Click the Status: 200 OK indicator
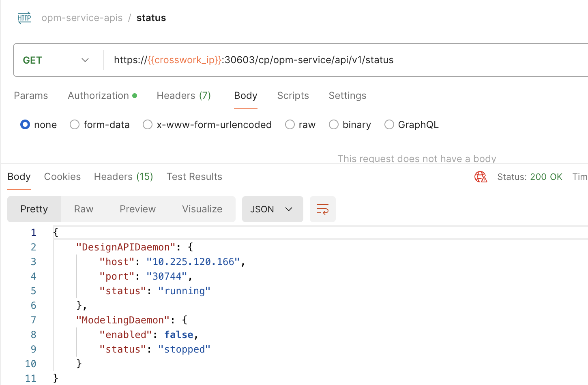Screen dimensions: 588x385 tap(530, 177)
